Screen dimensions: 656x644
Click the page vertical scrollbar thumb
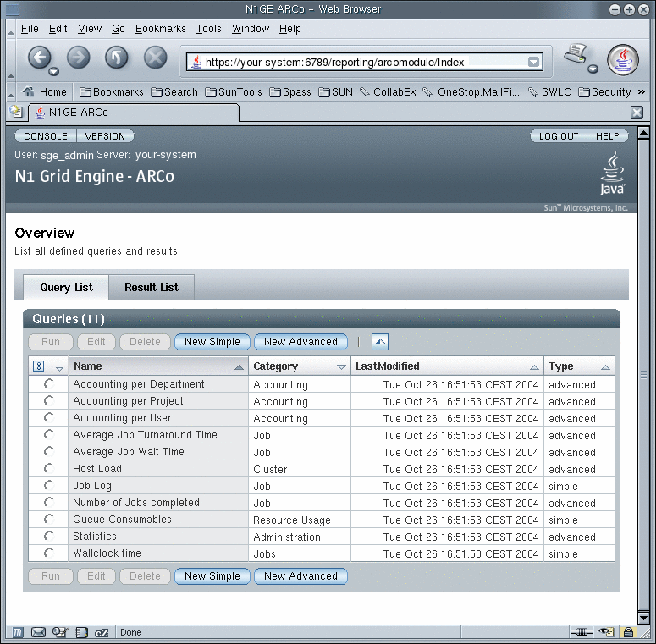(x=643, y=375)
